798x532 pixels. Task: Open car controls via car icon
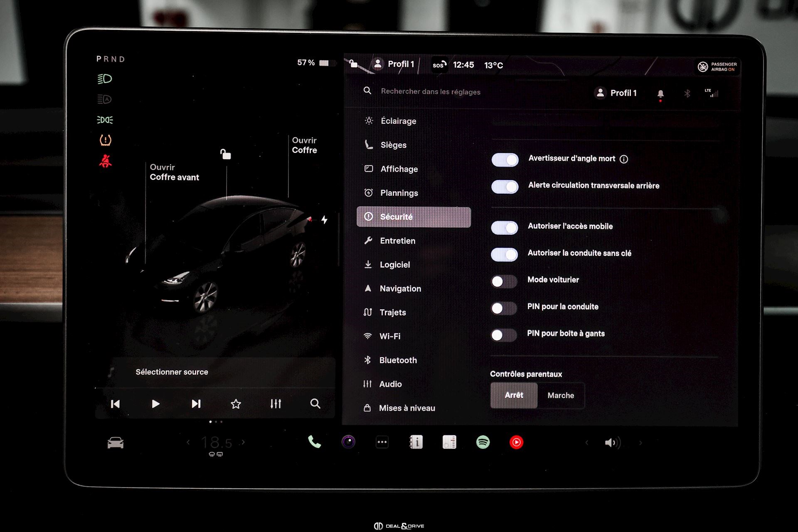[115, 443]
